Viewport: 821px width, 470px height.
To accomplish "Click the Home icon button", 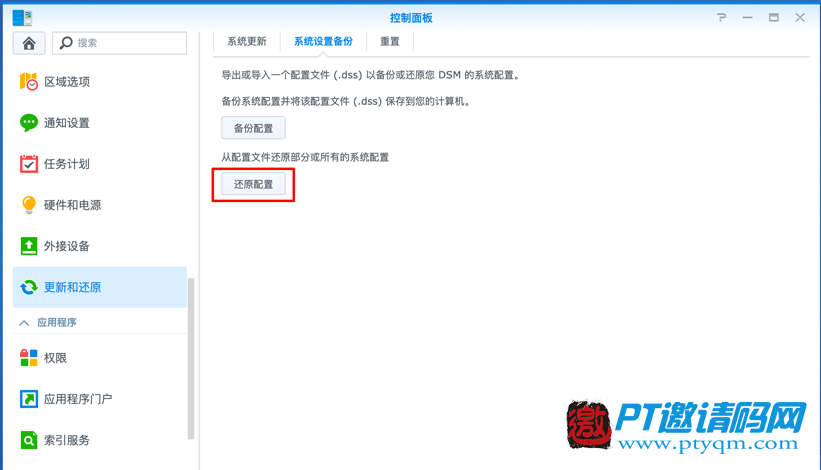I will [x=29, y=43].
